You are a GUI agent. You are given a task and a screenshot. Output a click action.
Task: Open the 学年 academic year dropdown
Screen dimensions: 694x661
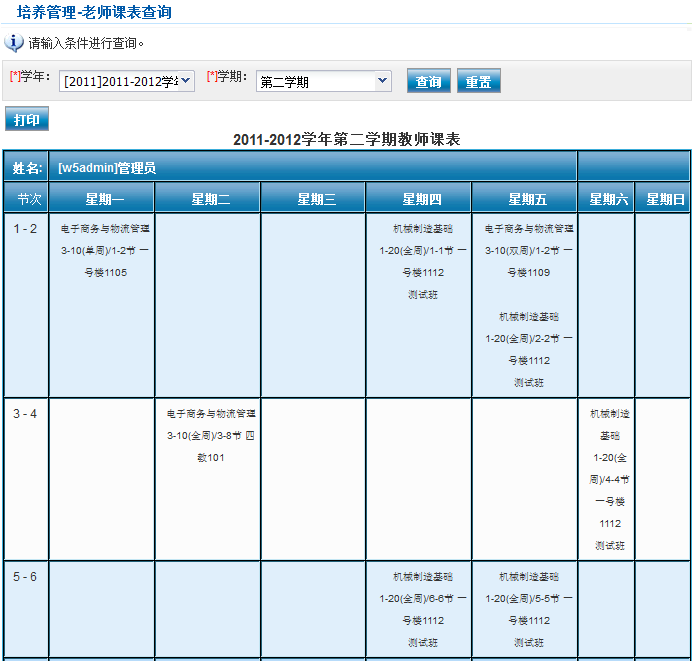tap(126, 82)
